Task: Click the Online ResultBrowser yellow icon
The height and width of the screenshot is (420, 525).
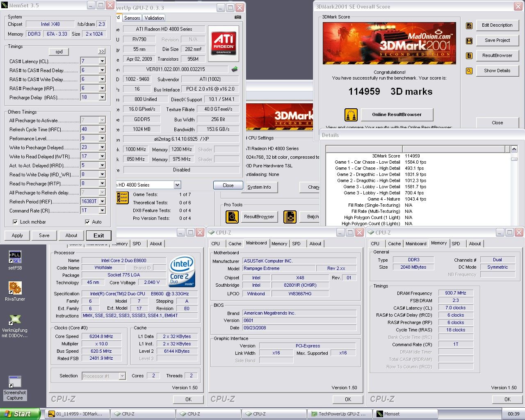Action: [x=351, y=115]
